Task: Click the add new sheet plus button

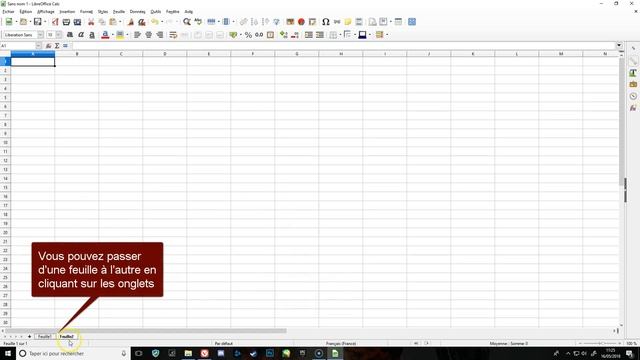Action: tap(29, 336)
